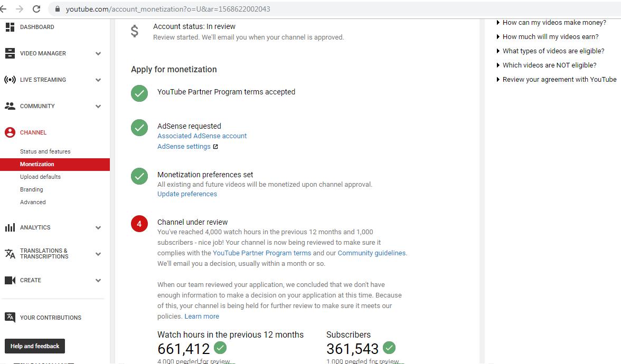This screenshot has width=621, height=364.
Task: Expand 'How can my videos make money?'
Action: click(551, 23)
